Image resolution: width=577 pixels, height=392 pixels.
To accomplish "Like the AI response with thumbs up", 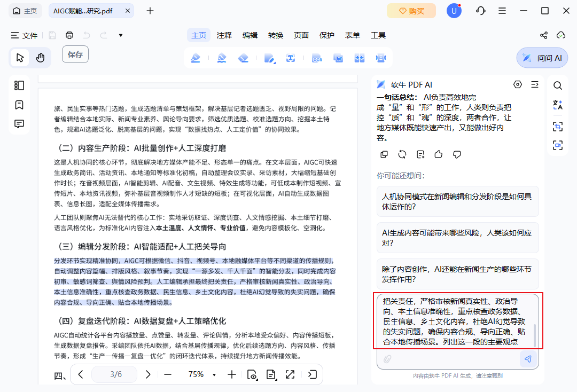I will [438, 154].
